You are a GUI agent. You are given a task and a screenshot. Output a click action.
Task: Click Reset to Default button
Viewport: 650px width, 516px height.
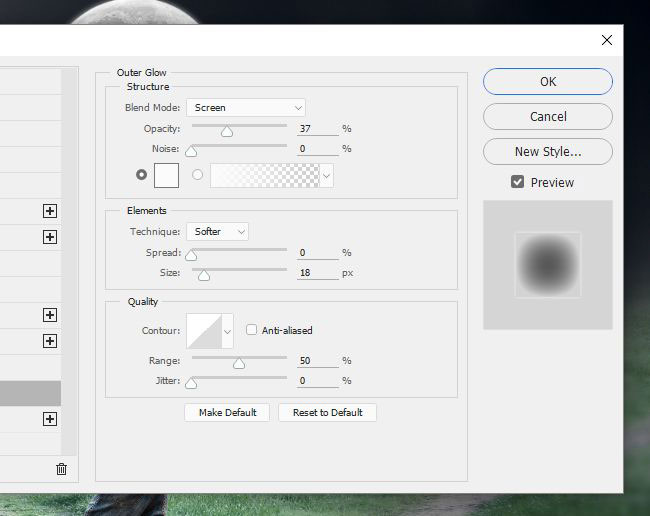(x=327, y=413)
